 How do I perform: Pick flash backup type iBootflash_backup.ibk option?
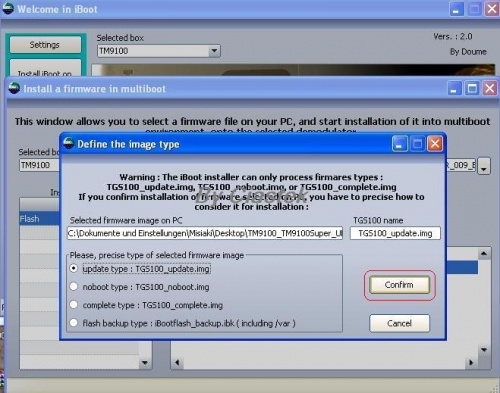coord(74,323)
